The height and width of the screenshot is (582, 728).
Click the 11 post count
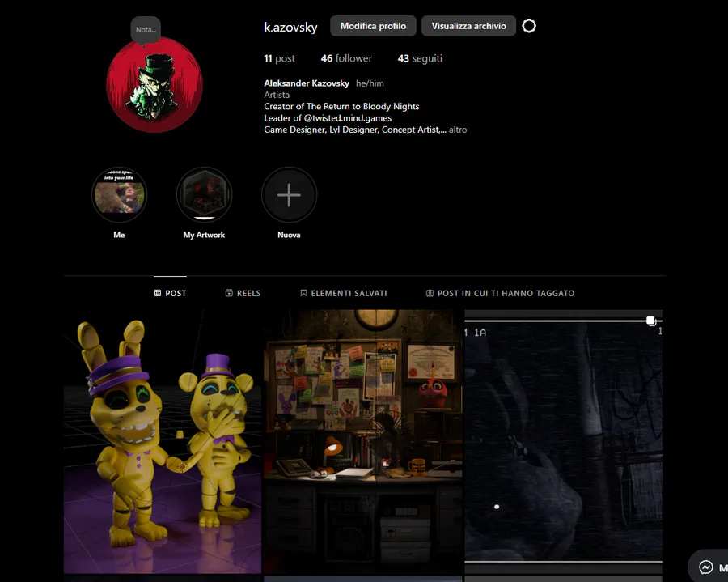coord(279,58)
